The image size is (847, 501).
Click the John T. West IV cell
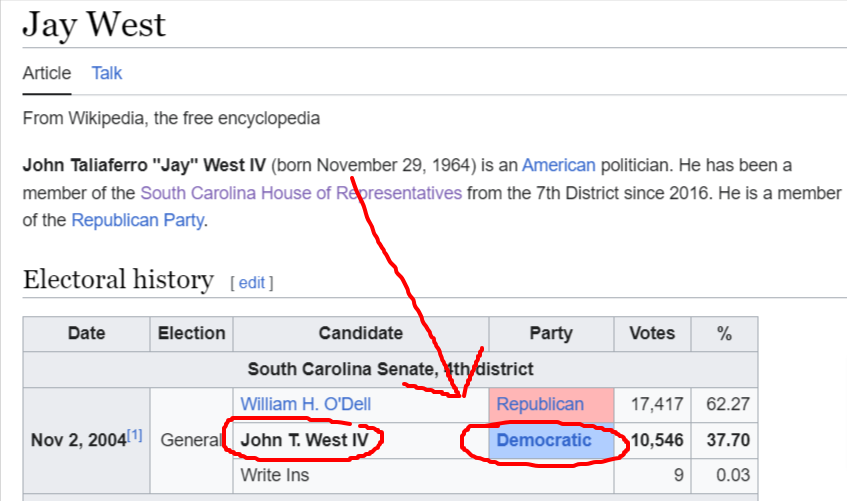pyautogui.click(x=361, y=440)
